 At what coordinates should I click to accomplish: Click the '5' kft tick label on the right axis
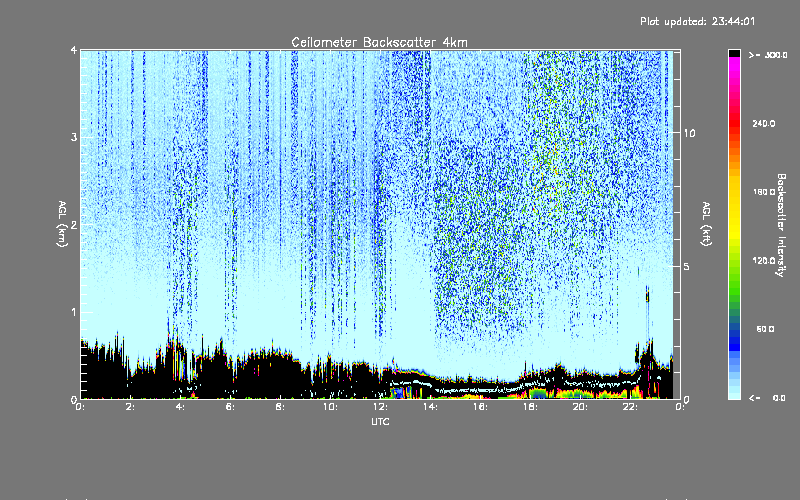[x=686, y=266]
